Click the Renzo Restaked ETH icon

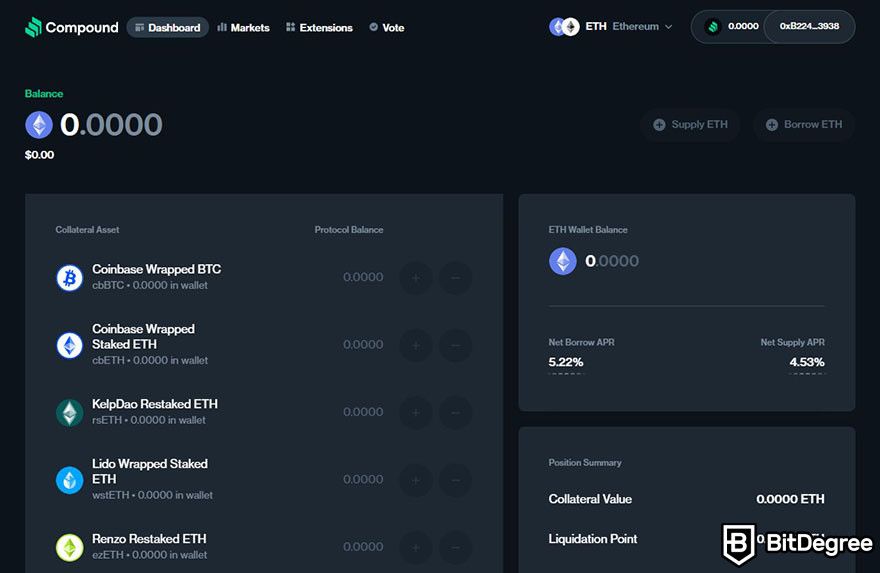coord(70,547)
